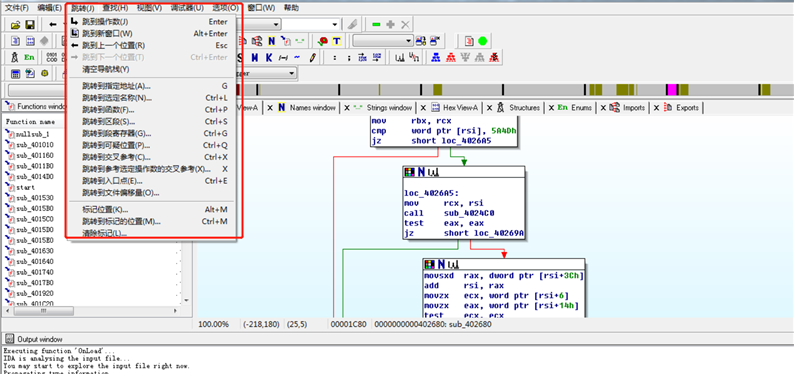
Task: Switch to the Structures tab
Action: click(x=519, y=108)
